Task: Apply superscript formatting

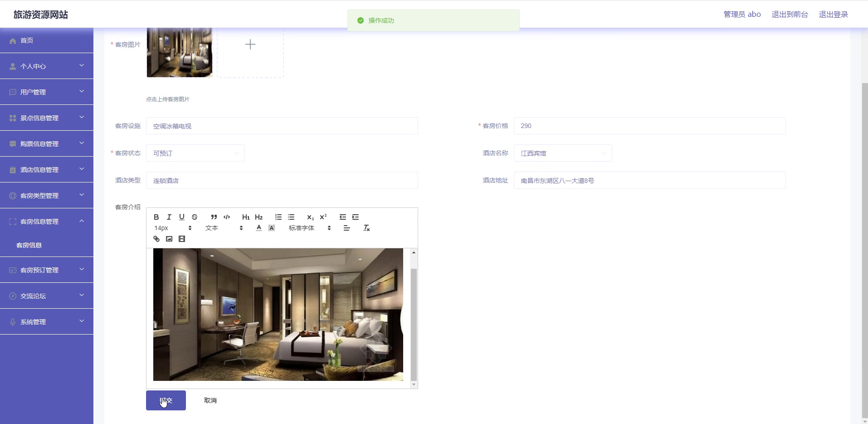Action: (x=323, y=217)
